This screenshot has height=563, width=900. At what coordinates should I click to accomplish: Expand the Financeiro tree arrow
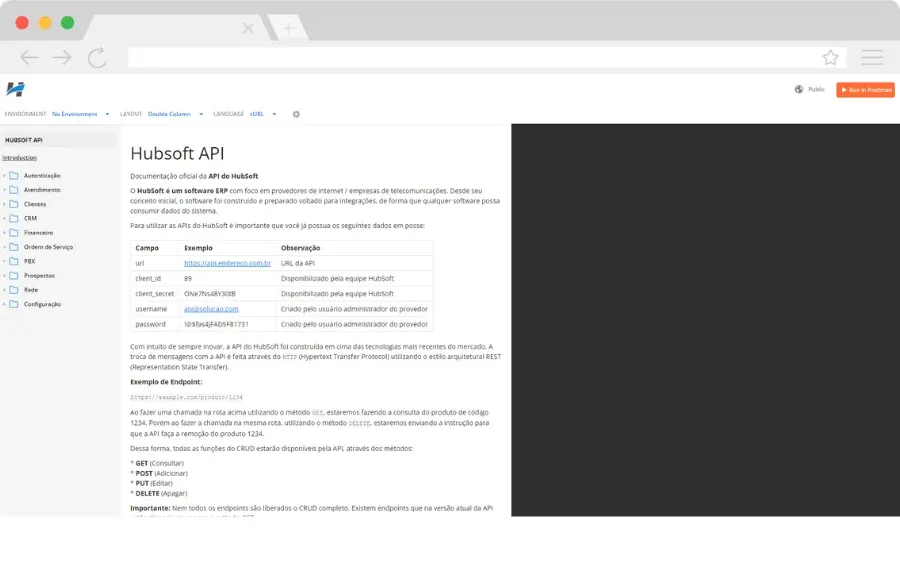tap(4, 233)
